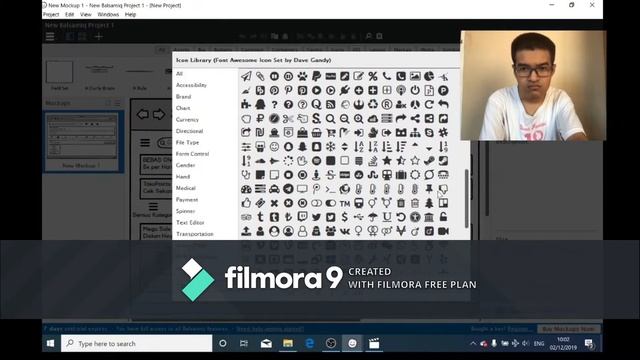This screenshot has width=640, height=360.
Task: Open the hamburger menu in Balsamiq toolbar
Action: click(x=50, y=36)
